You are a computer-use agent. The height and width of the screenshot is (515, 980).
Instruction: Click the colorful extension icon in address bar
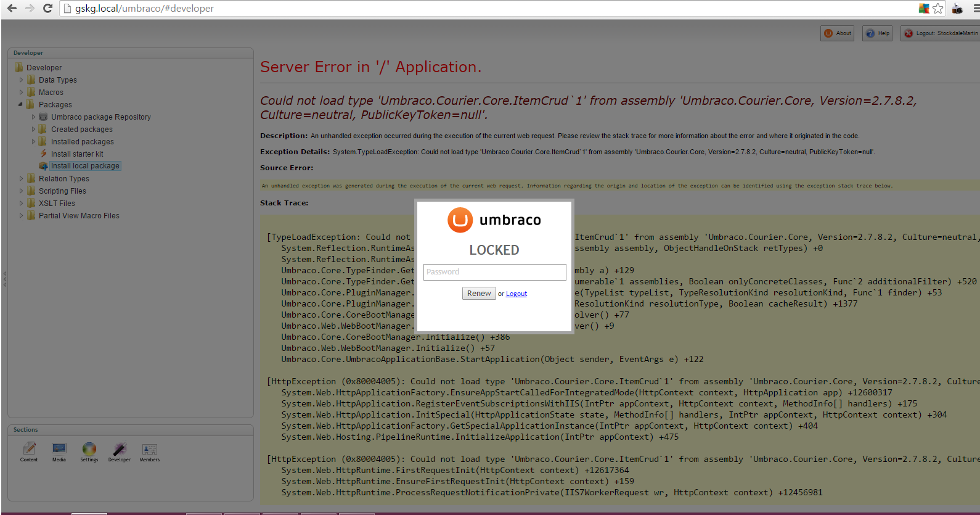click(924, 9)
